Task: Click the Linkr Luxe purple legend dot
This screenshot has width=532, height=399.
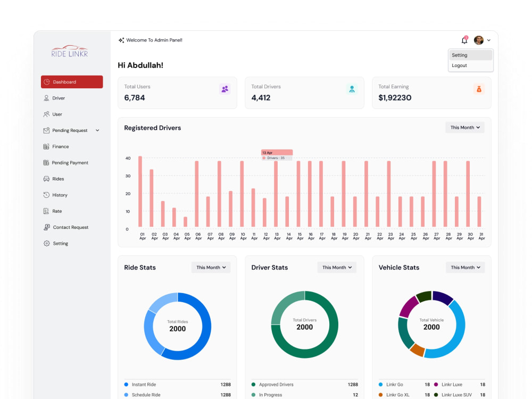Action: point(436,385)
